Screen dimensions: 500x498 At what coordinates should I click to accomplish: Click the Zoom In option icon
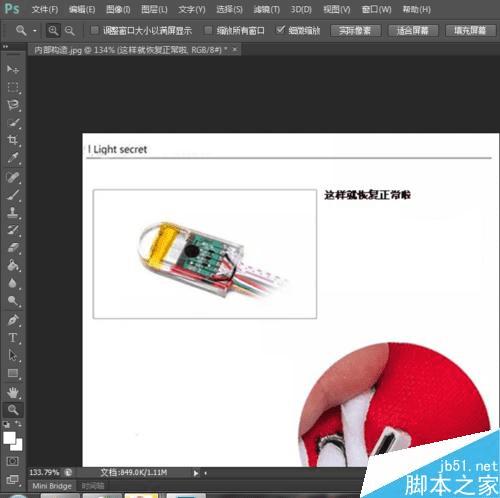coord(53,31)
